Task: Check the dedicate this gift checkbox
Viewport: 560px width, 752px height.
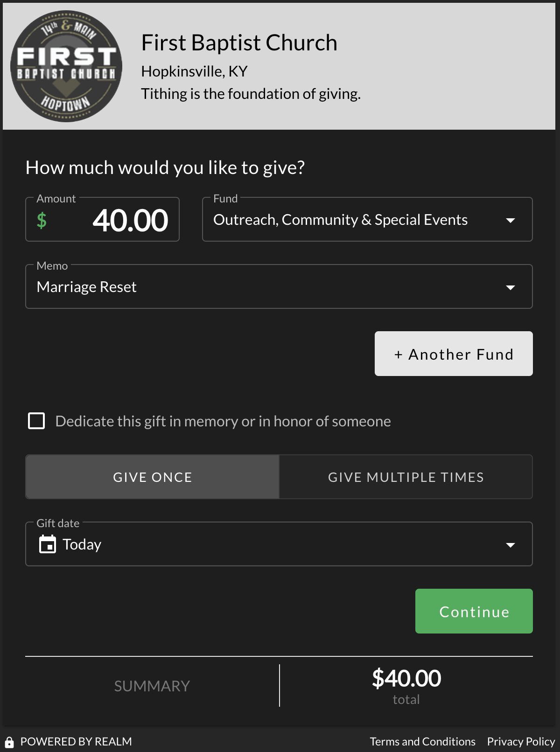Action: 36,421
